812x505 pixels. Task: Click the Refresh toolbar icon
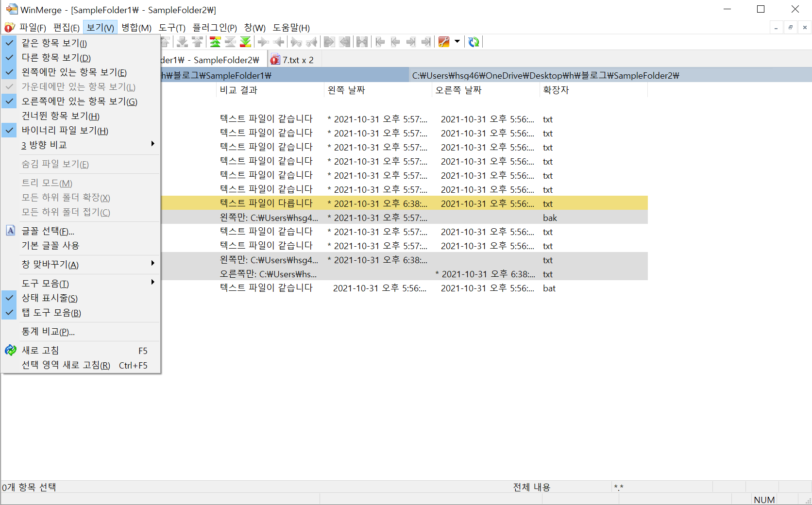(x=474, y=42)
